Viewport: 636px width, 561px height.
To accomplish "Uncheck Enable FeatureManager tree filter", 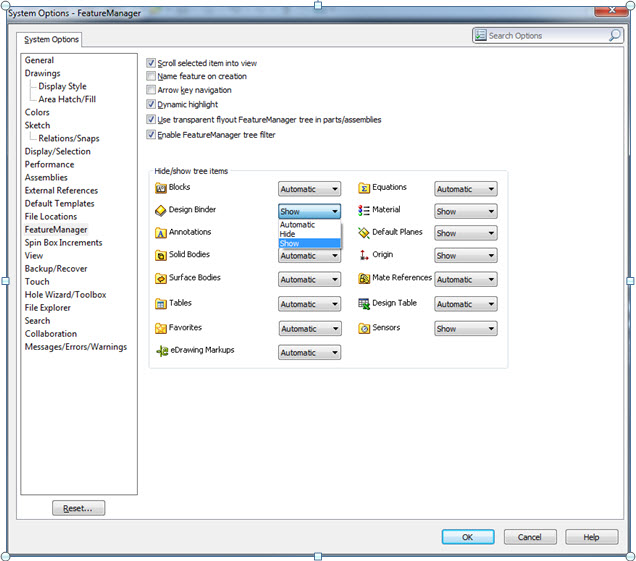I will tap(151, 134).
